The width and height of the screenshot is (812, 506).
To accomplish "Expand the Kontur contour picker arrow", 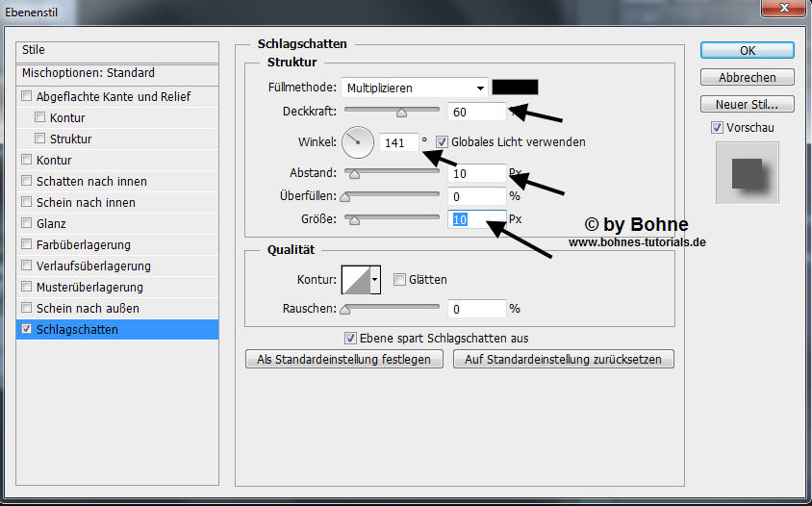I will coord(375,279).
